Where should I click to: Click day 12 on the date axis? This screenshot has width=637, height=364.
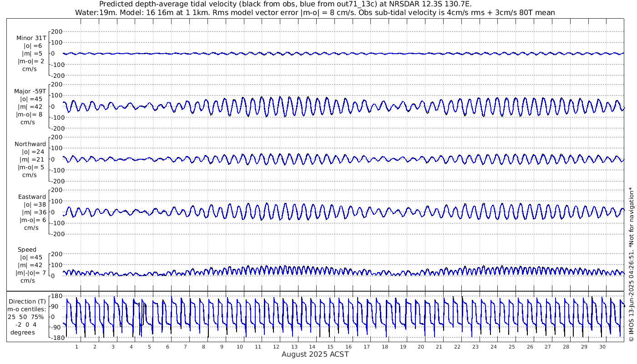276,347
